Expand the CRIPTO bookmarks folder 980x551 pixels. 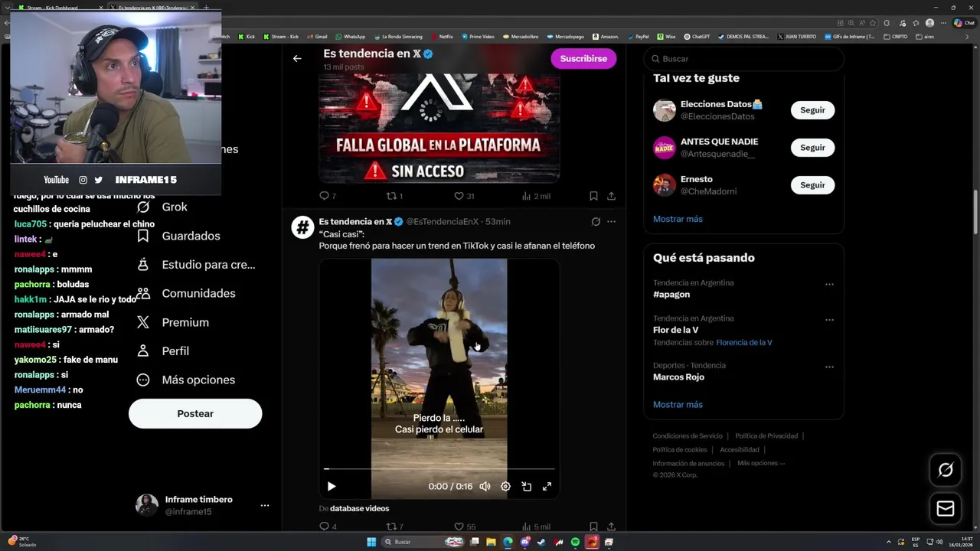[x=896, y=37]
